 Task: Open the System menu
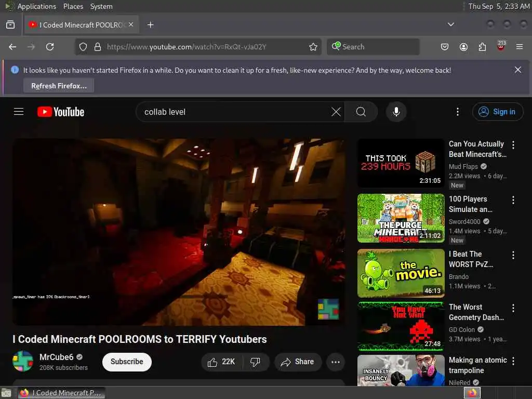pyautogui.click(x=101, y=6)
